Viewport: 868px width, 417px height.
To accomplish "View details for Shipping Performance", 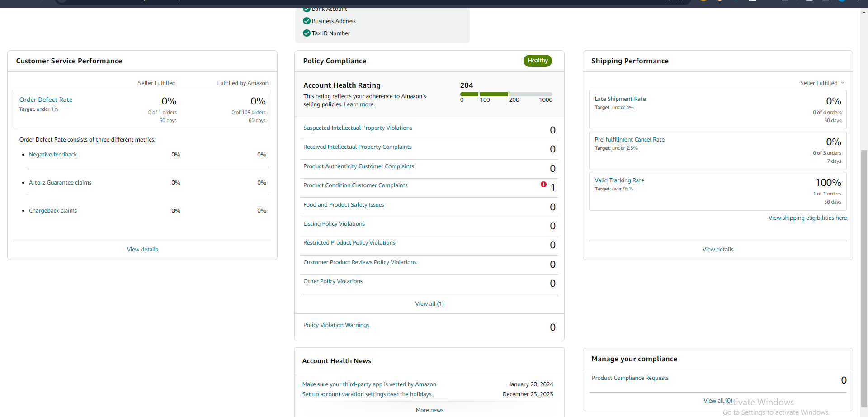I will click(718, 250).
